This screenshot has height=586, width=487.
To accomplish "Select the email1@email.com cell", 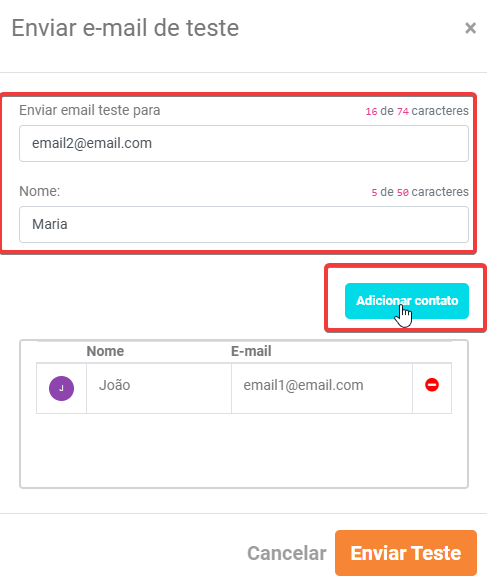I will 322,388.
